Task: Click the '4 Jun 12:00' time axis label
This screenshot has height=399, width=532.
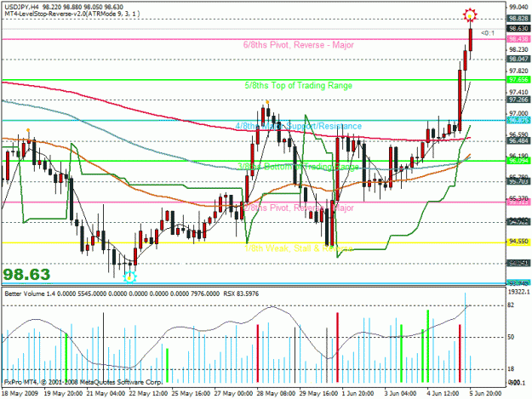Action: pyautogui.click(x=443, y=394)
